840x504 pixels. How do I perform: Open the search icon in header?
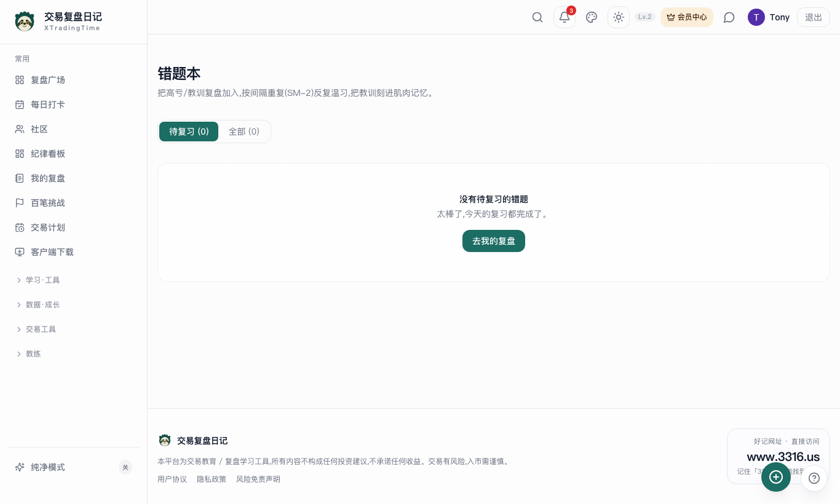[x=537, y=17]
